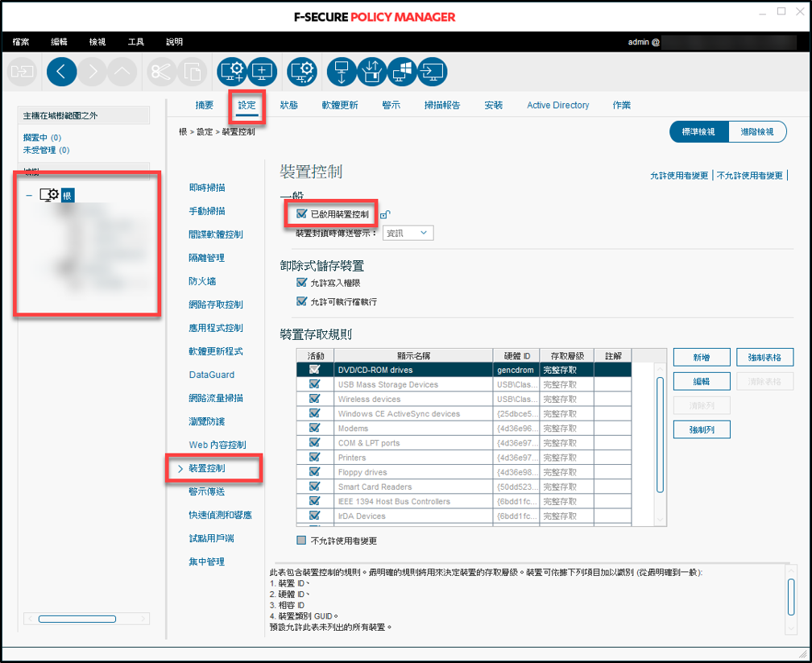
Task: Click the 允許使用者變更 link
Action: pos(679,175)
